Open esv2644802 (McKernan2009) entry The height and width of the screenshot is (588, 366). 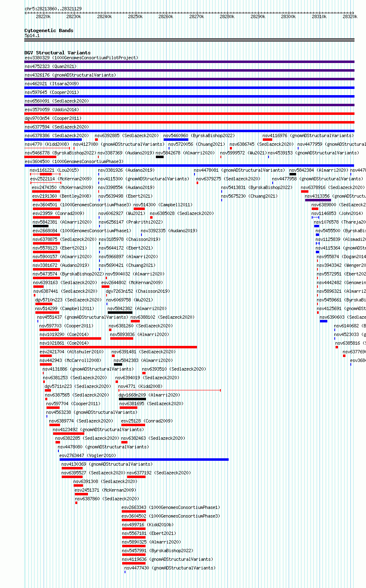(132, 282)
